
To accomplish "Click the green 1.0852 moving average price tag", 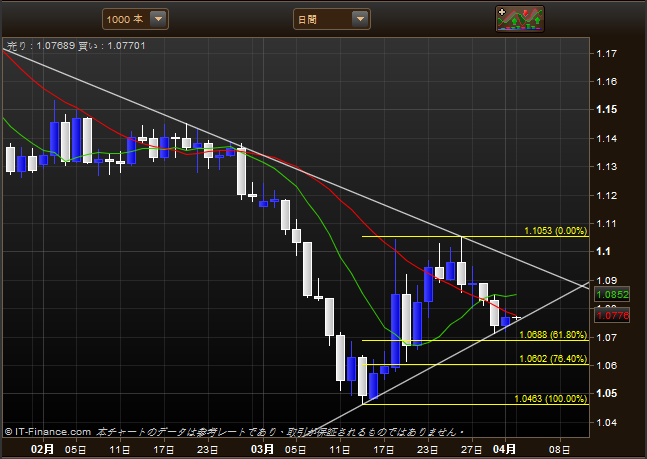I will pos(612,294).
